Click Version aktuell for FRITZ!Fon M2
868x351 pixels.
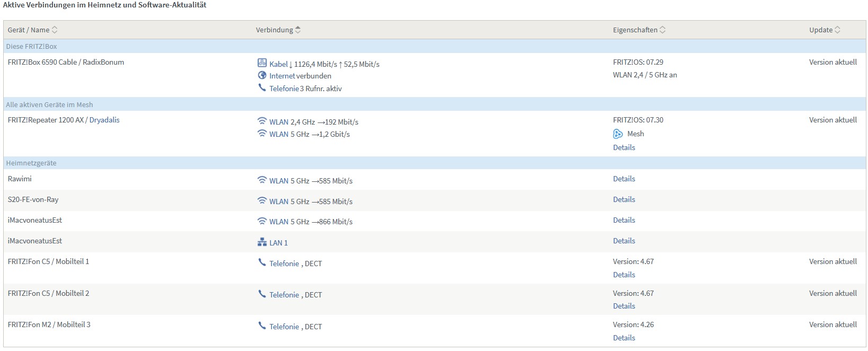click(832, 324)
